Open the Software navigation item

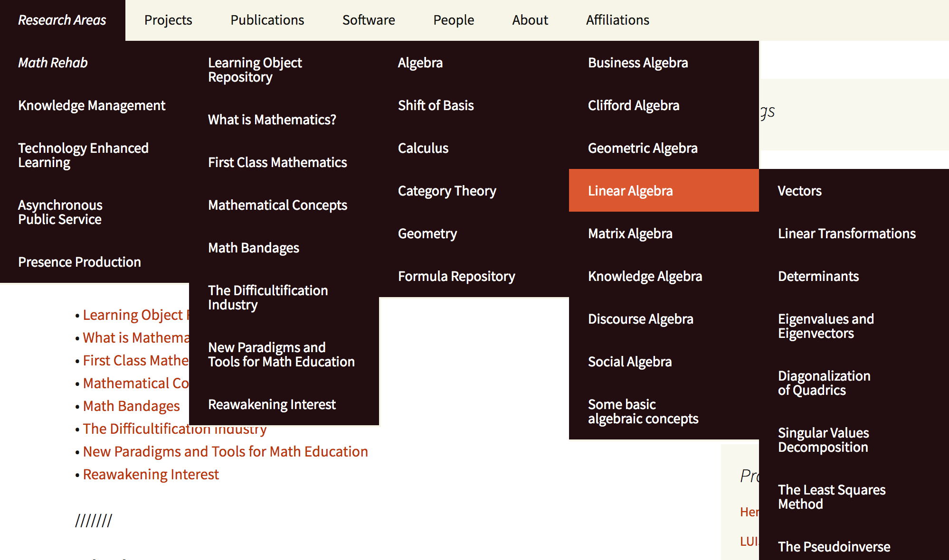pos(369,20)
